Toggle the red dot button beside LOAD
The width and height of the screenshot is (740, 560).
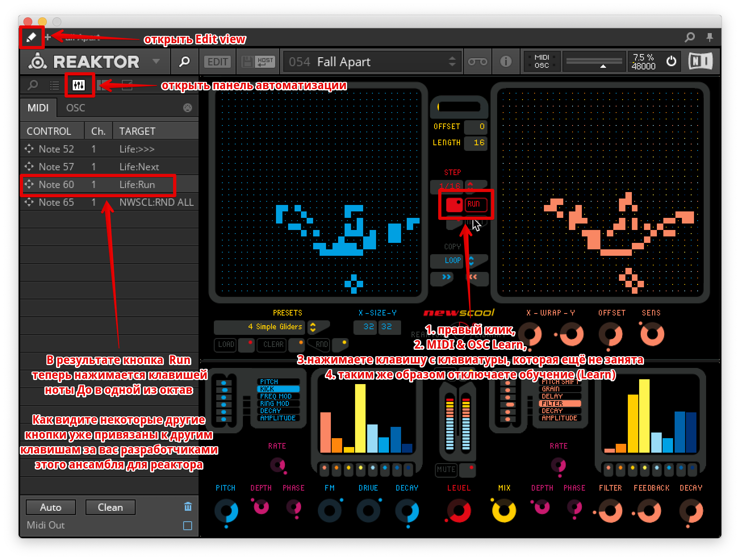pos(247,345)
